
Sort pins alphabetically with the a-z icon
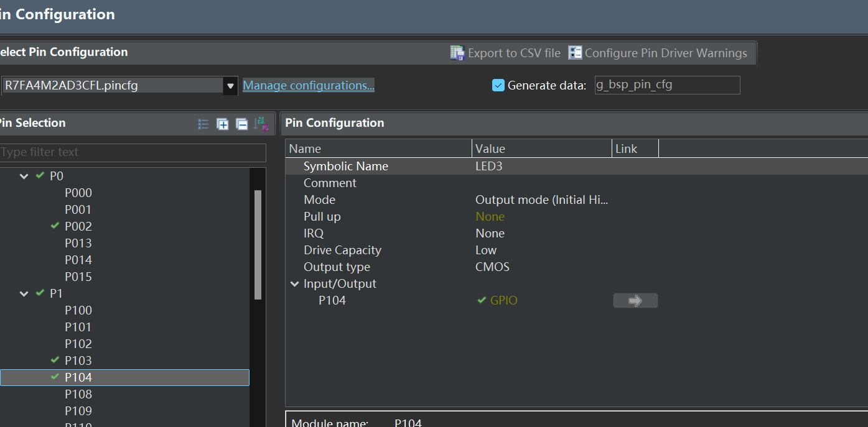click(x=262, y=124)
